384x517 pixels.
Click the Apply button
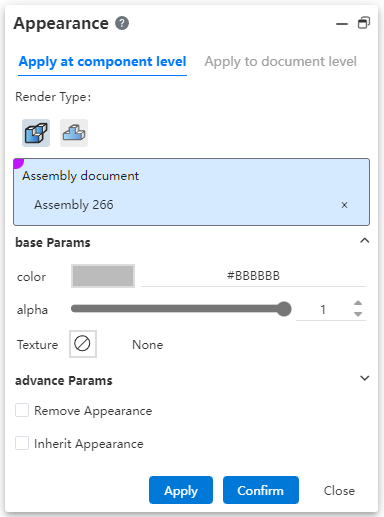(x=181, y=490)
